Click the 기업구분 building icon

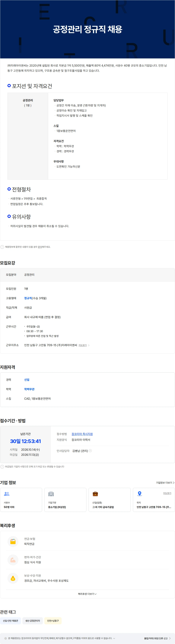pos(51,494)
